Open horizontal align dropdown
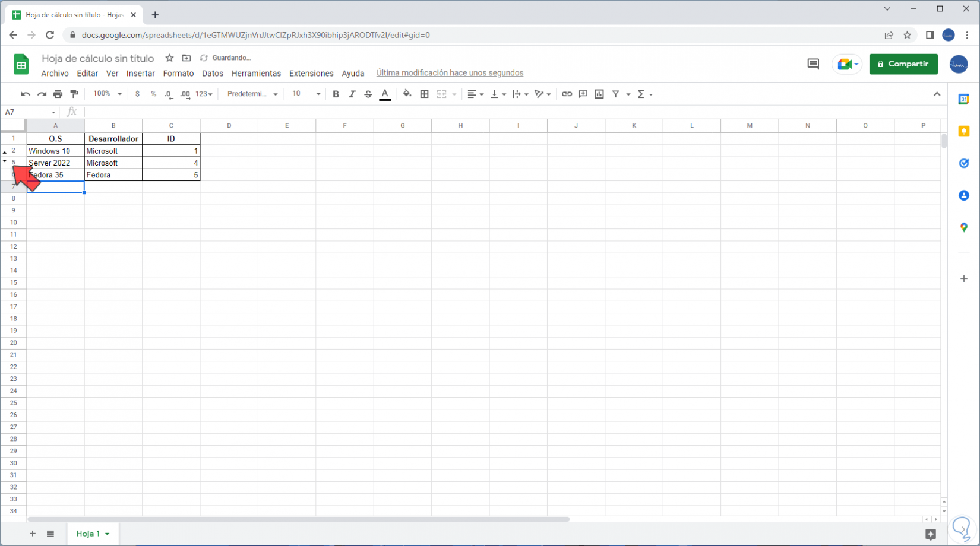The height and width of the screenshot is (546, 980). [475, 94]
